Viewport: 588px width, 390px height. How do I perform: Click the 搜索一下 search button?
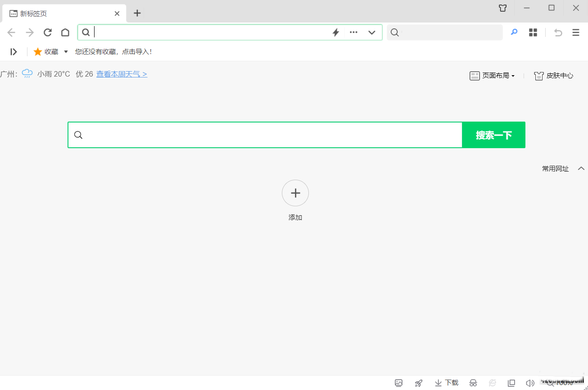click(494, 135)
